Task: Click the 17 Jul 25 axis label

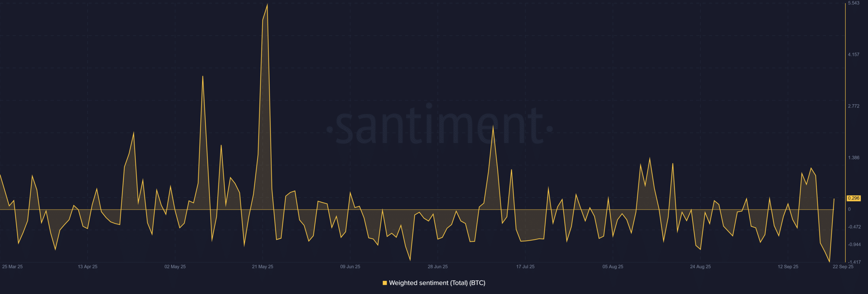Action: click(x=525, y=267)
